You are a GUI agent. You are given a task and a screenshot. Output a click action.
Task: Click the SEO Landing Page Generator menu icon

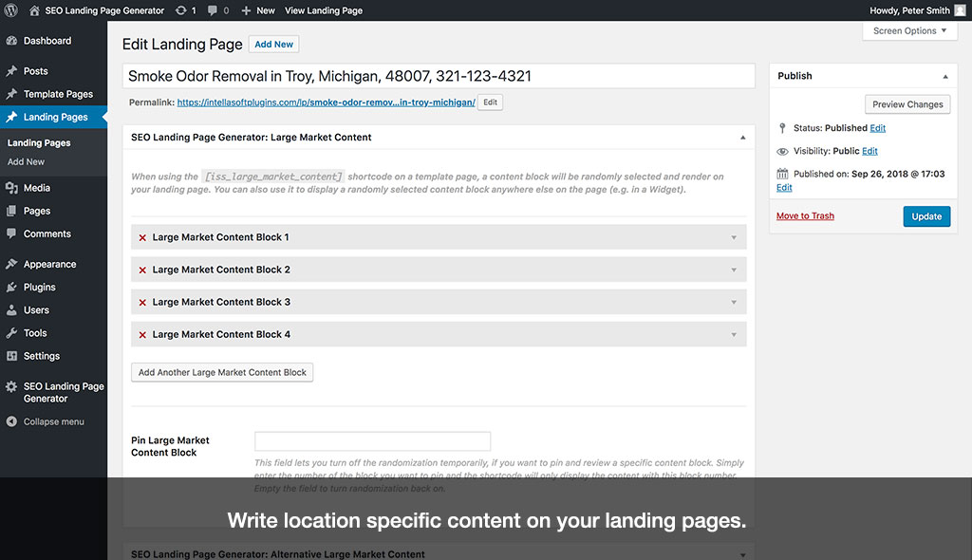(13, 386)
